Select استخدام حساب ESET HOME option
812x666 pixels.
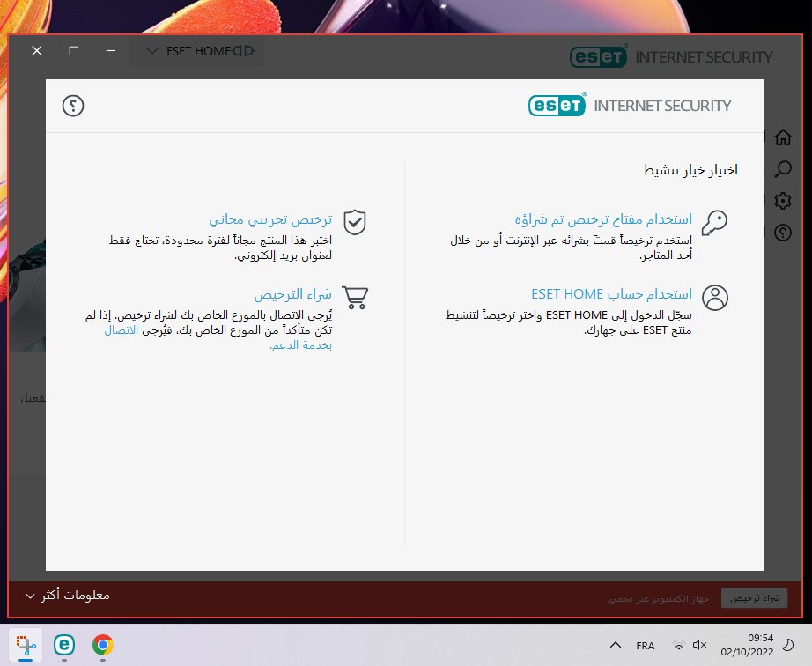click(x=611, y=294)
